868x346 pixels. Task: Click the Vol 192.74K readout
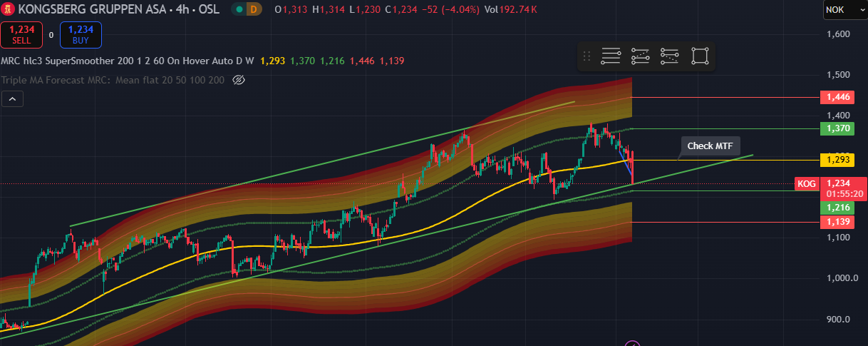[511, 10]
